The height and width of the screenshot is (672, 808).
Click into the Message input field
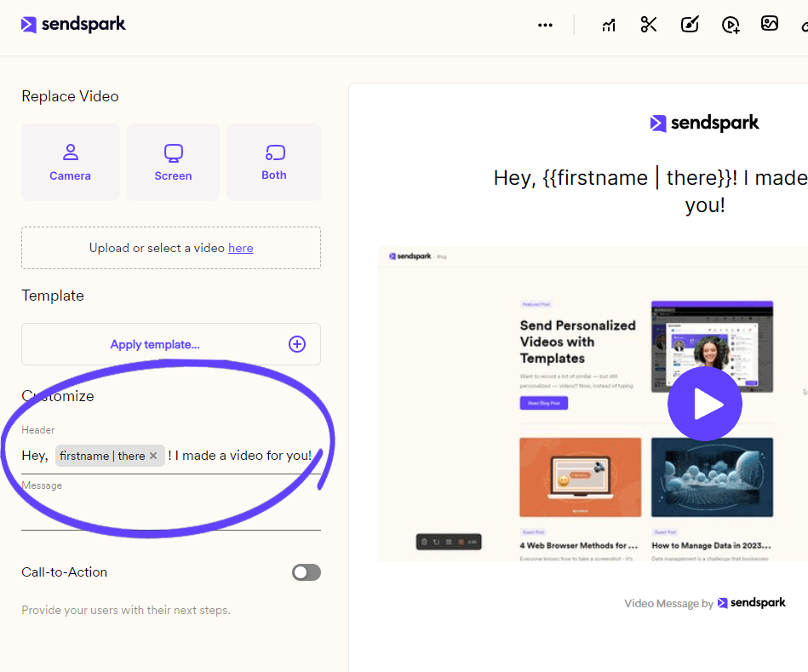click(171, 510)
